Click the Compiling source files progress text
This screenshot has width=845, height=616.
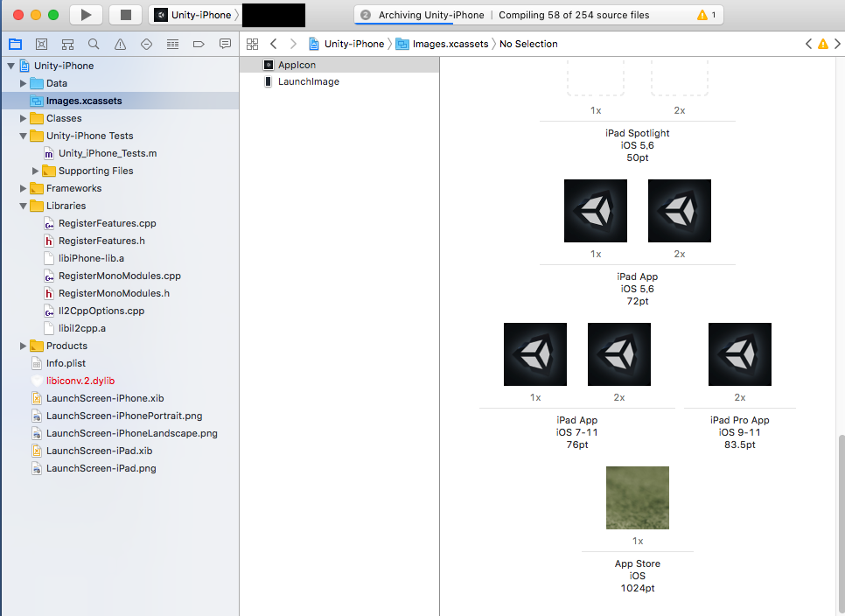pos(574,15)
